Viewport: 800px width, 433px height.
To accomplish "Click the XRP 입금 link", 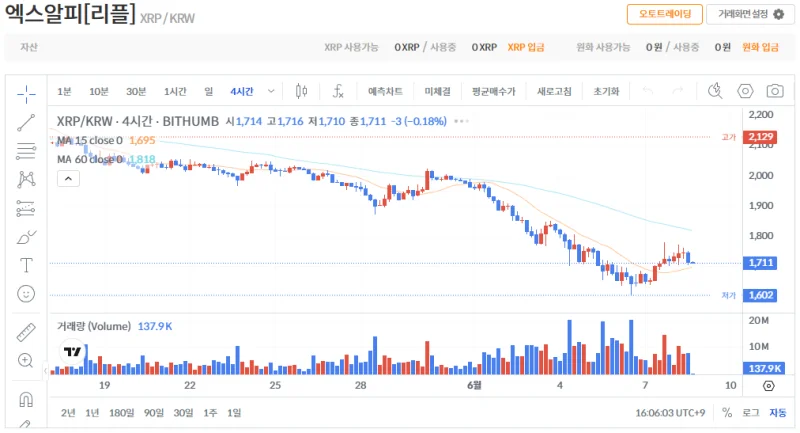I will [x=526, y=47].
